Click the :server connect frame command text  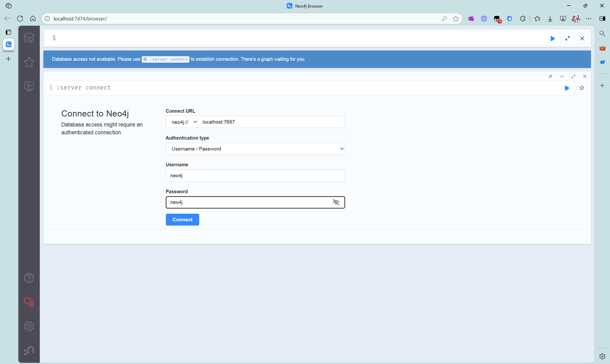[84, 88]
